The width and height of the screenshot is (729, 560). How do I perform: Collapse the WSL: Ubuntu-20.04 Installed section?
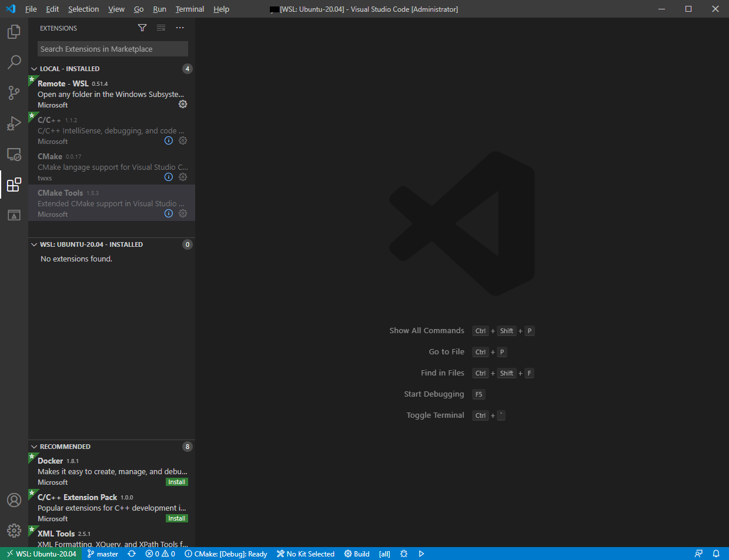point(34,244)
